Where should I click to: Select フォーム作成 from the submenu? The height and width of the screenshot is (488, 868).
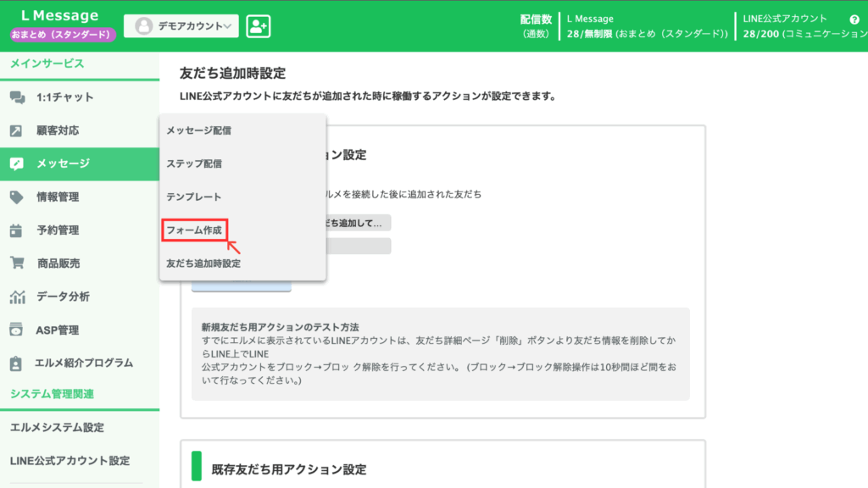coord(194,230)
